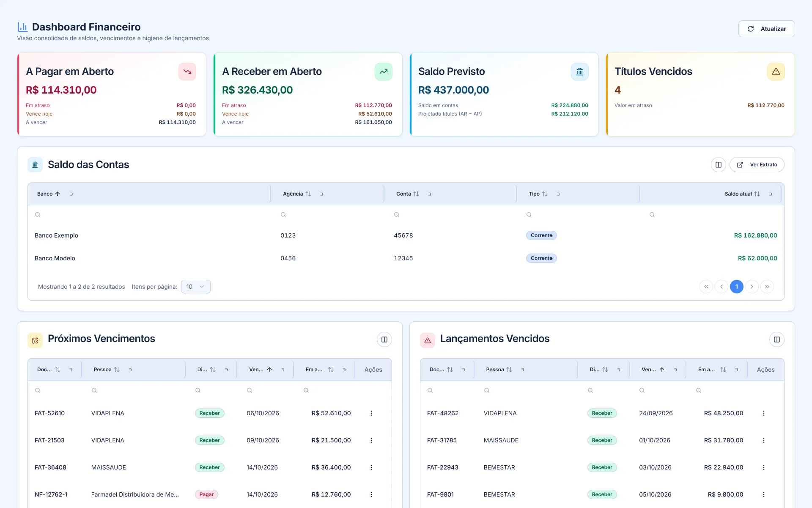Sort Lançamentos Vencidos by Ven... date column
812x508 pixels.
[653, 370]
